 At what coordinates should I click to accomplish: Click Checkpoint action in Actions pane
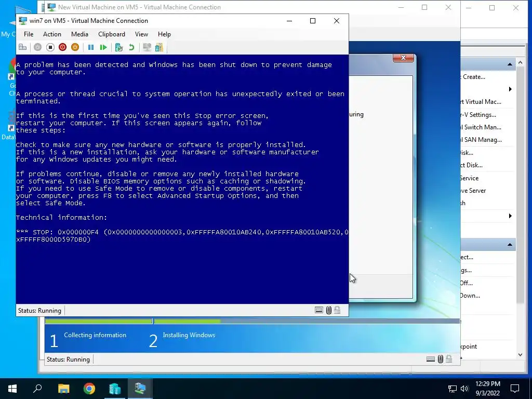click(x=469, y=347)
